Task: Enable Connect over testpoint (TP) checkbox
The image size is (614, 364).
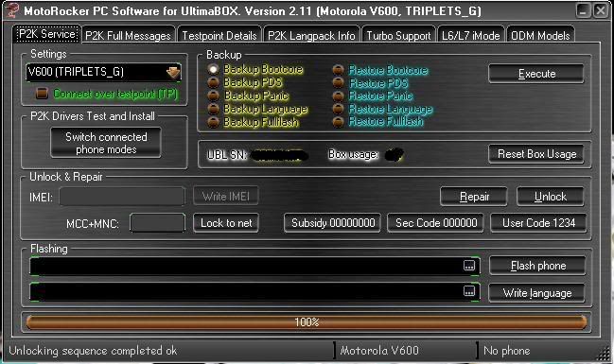Action: point(42,94)
